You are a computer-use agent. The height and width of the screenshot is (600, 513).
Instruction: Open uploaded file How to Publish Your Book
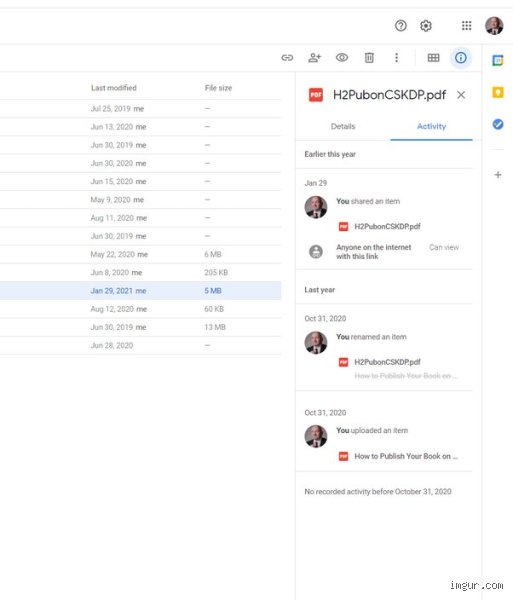tap(406, 456)
